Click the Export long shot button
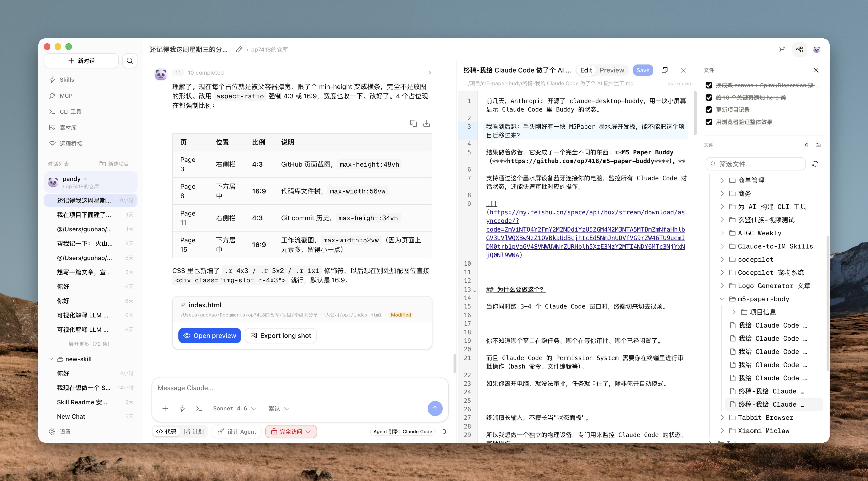 (280, 336)
